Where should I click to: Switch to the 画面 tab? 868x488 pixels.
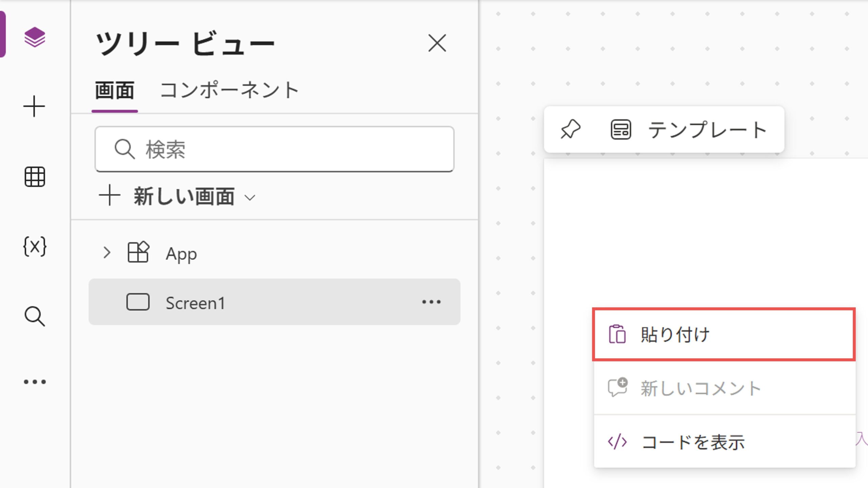(115, 91)
